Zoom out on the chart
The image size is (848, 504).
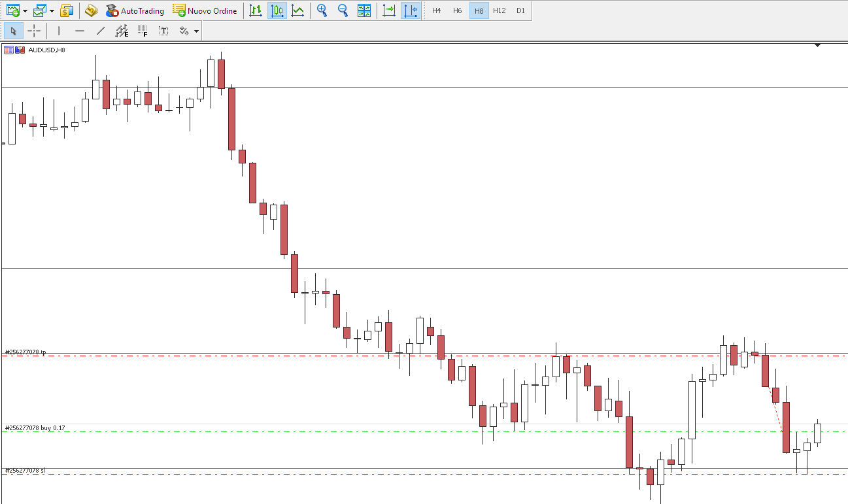click(343, 10)
